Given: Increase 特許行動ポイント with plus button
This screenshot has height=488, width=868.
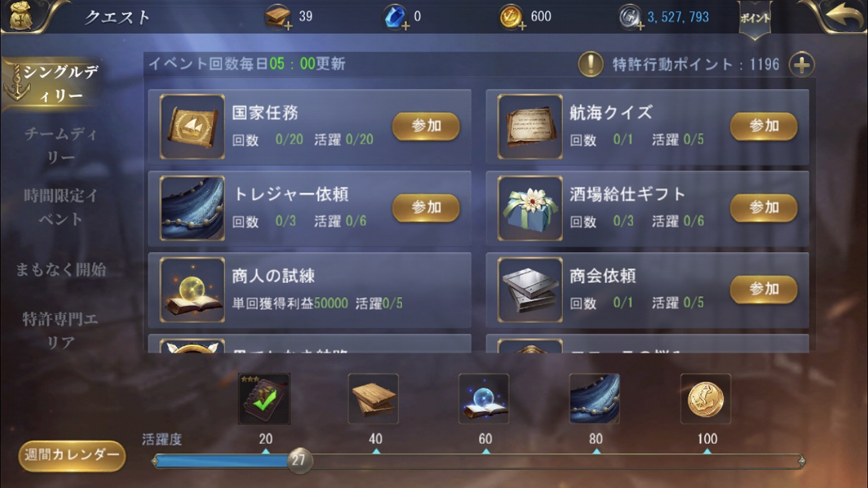Looking at the screenshot, I should (x=802, y=65).
